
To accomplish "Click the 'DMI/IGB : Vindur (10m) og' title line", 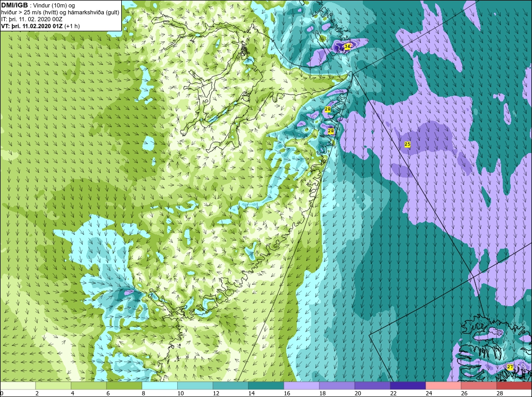I will coord(38,5).
